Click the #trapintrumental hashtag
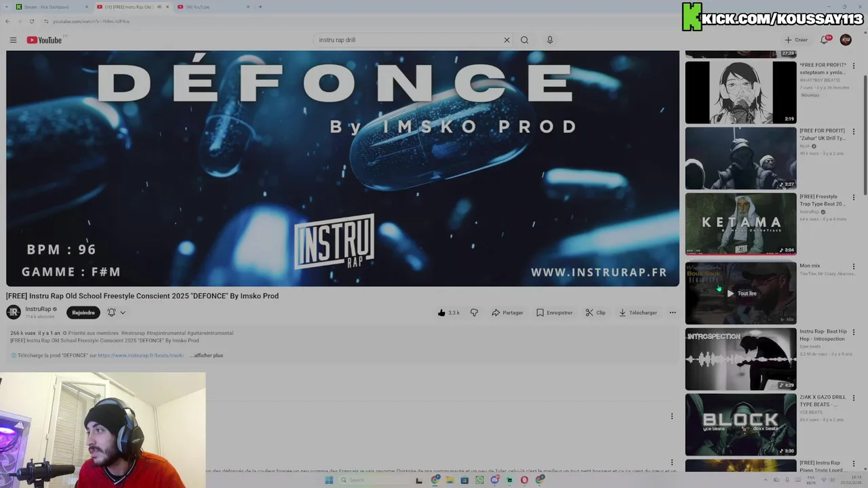The image size is (868, 488). tap(166, 333)
